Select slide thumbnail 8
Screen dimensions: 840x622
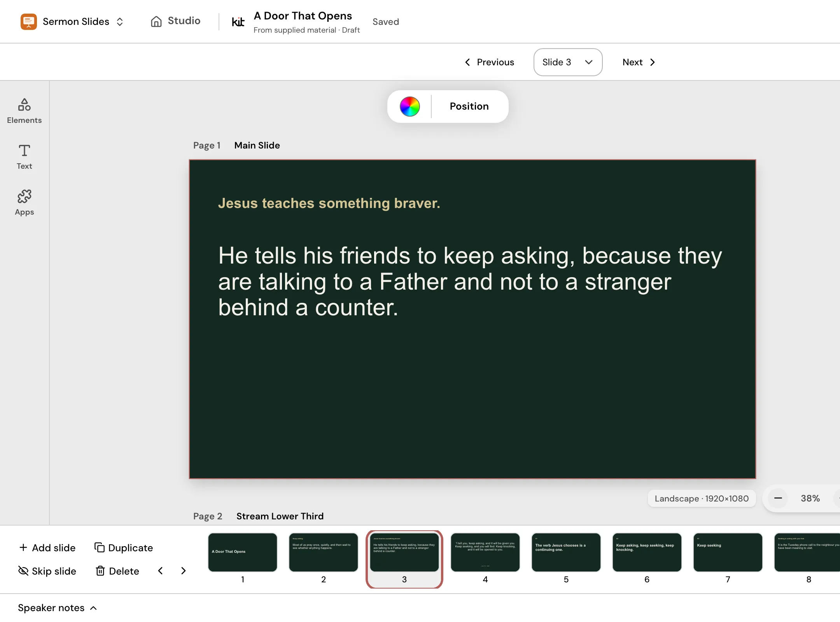tap(807, 552)
